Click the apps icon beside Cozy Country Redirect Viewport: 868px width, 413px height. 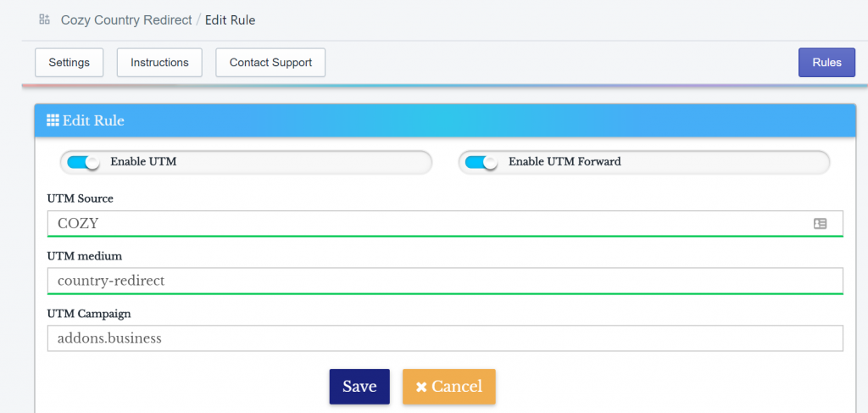[44, 20]
